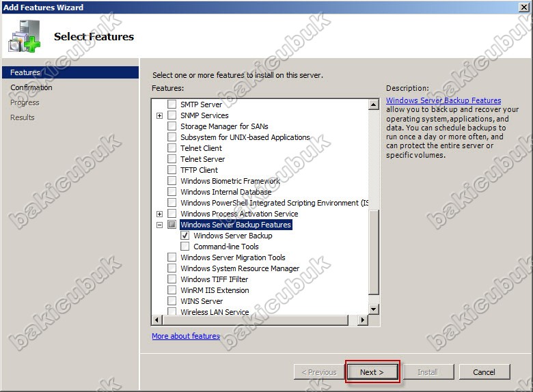
Task: Close the Add Features Wizard window
Action: click(524, 7)
